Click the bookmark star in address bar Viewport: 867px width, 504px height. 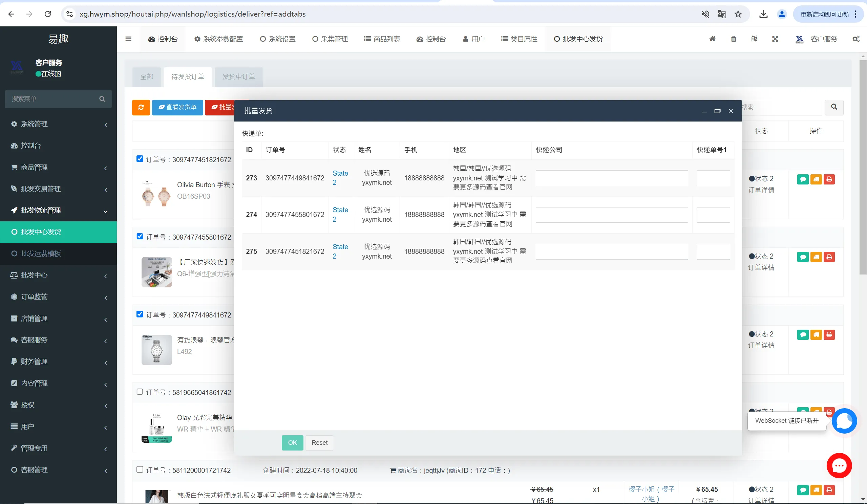(738, 14)
